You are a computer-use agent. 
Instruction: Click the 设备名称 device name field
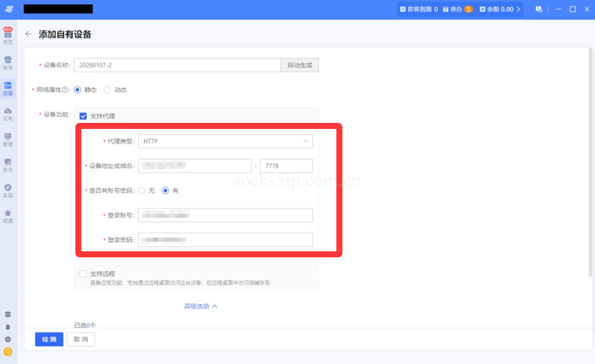[x=177, y=65]
